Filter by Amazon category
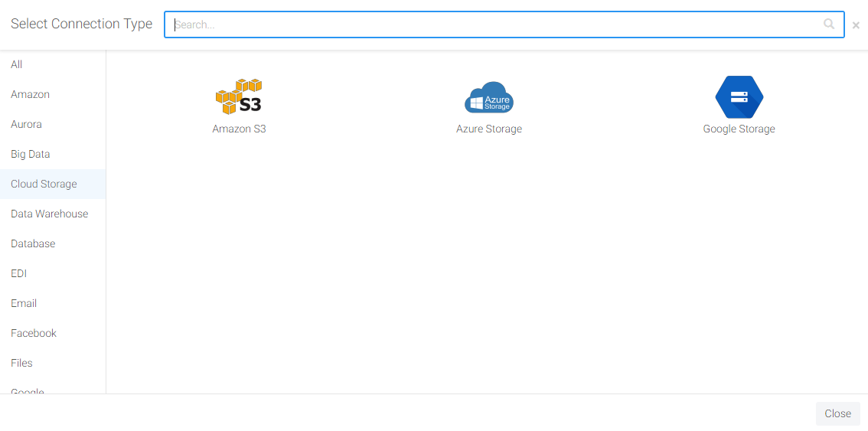 53,94
